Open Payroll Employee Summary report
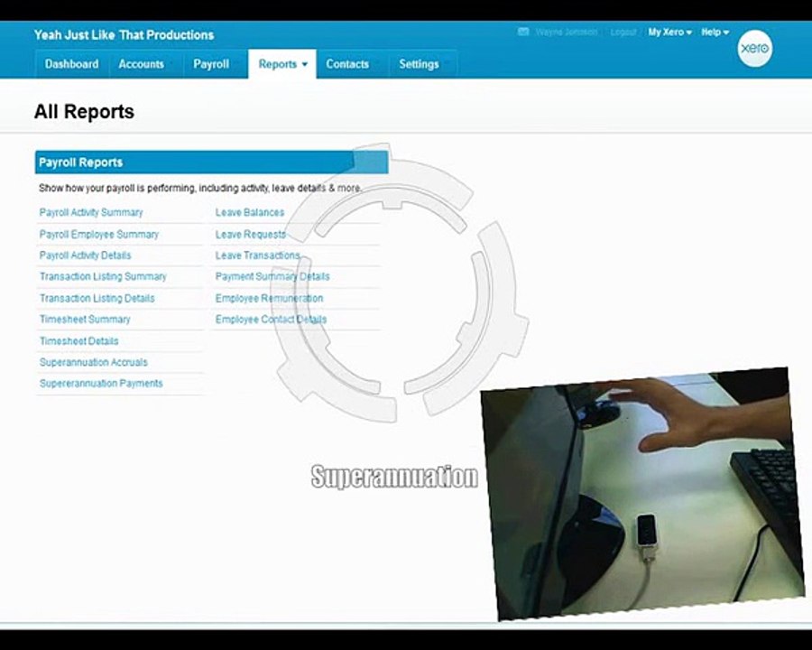The width and height of the screenshot is (812, 650). click(99, 235)
